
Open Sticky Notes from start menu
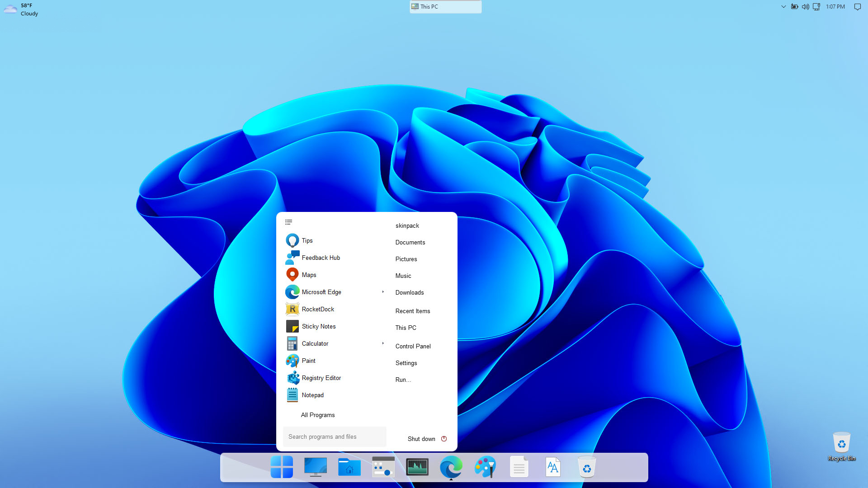[x=318, y=326]
